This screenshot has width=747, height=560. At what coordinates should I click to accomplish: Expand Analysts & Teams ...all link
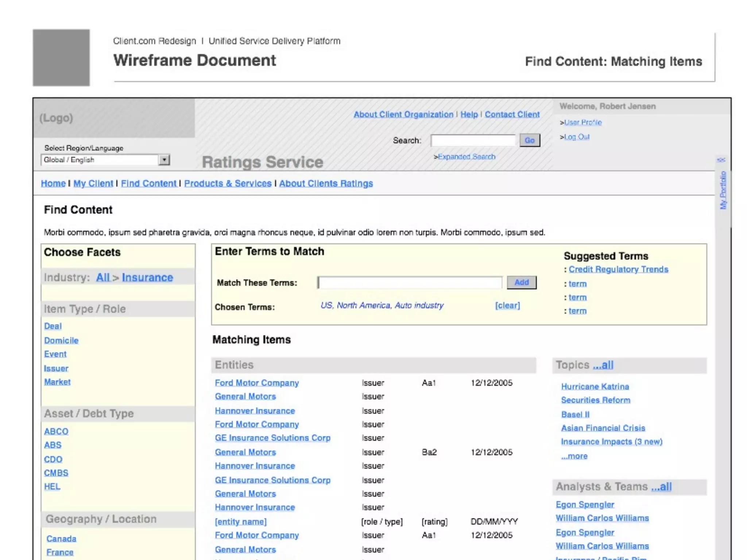coord(661,487)
